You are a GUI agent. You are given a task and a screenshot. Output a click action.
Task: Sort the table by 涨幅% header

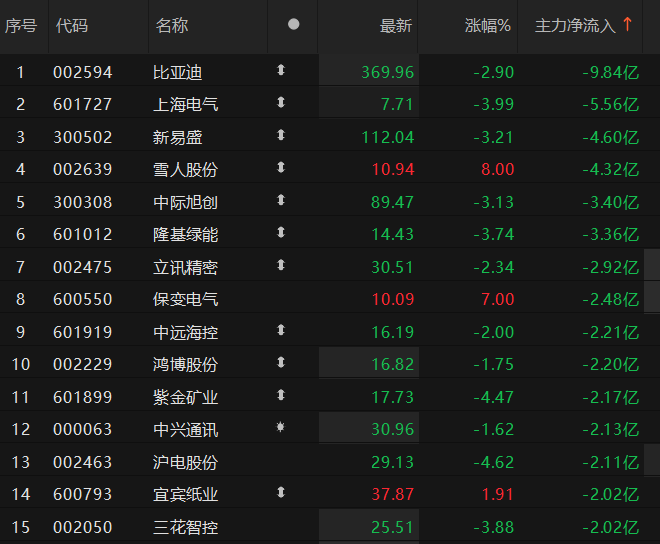(x=488, y=26)
